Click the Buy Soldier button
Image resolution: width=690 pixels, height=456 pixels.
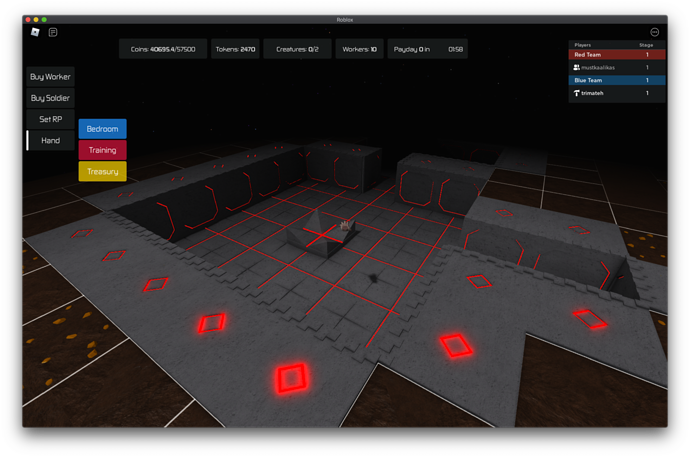(50, 98)
